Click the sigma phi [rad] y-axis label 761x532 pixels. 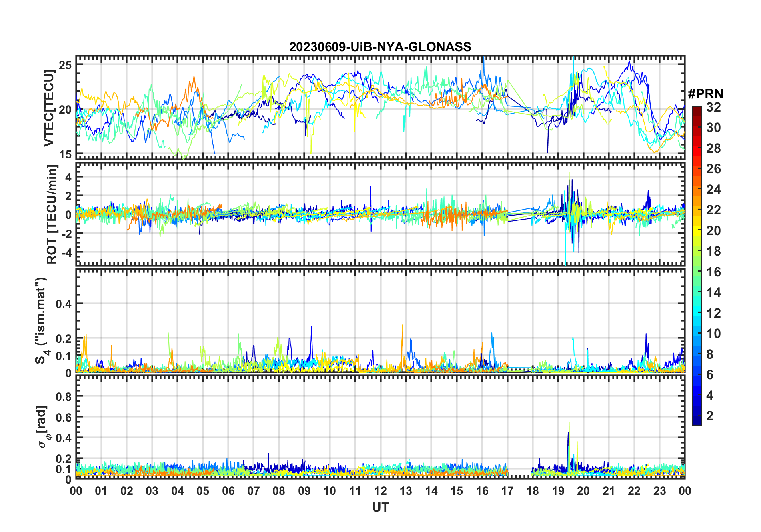[x=43, y=427]
